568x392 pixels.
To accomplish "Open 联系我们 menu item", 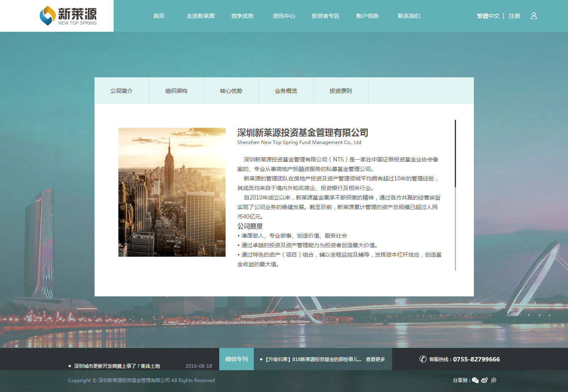I will pos(409,16).
